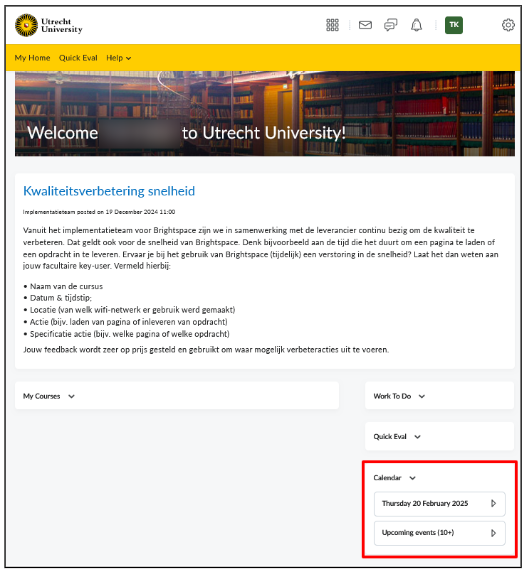Image resolution: width=523 pixels, height=571 pixels.
Task: Collapse the Quick Eval widget chevron
Action: [417, 437]
